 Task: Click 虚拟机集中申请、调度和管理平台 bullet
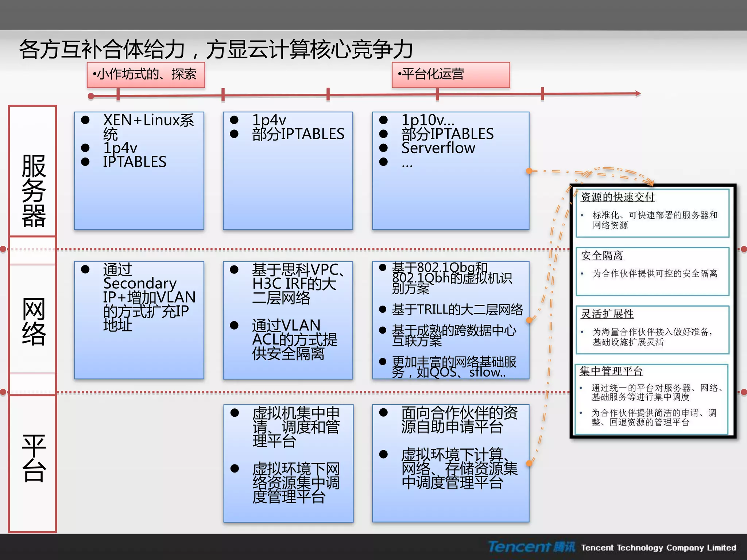[x=296, y=427]
